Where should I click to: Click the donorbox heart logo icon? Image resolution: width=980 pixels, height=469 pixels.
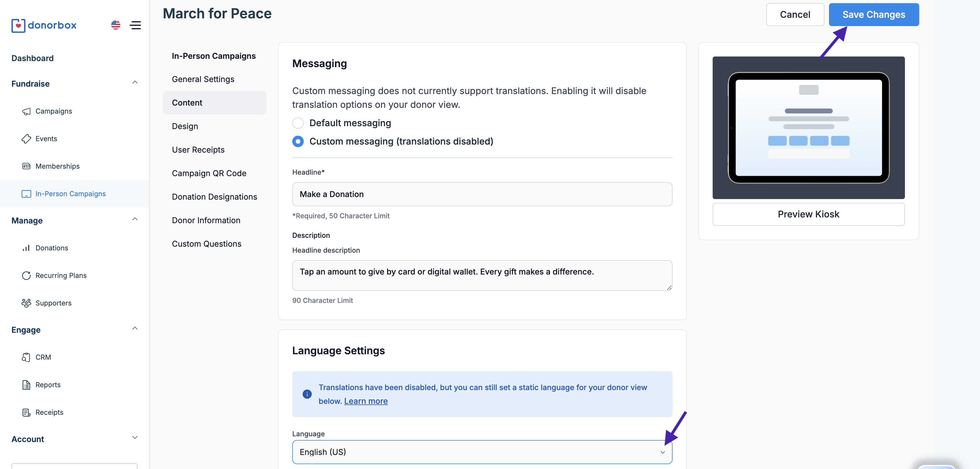[18, 26]
